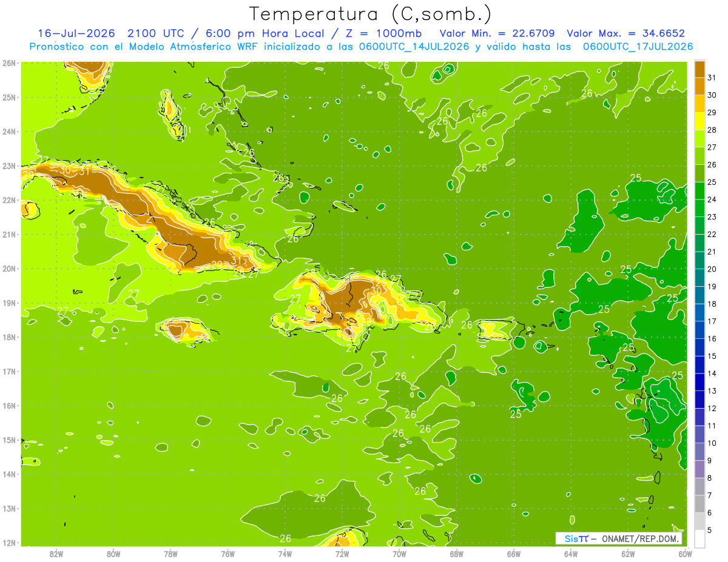728x562 pixels.
Task: Pick the purple swatch between 8 and 9
Action: pyautogui.click(x=699, y=469)
